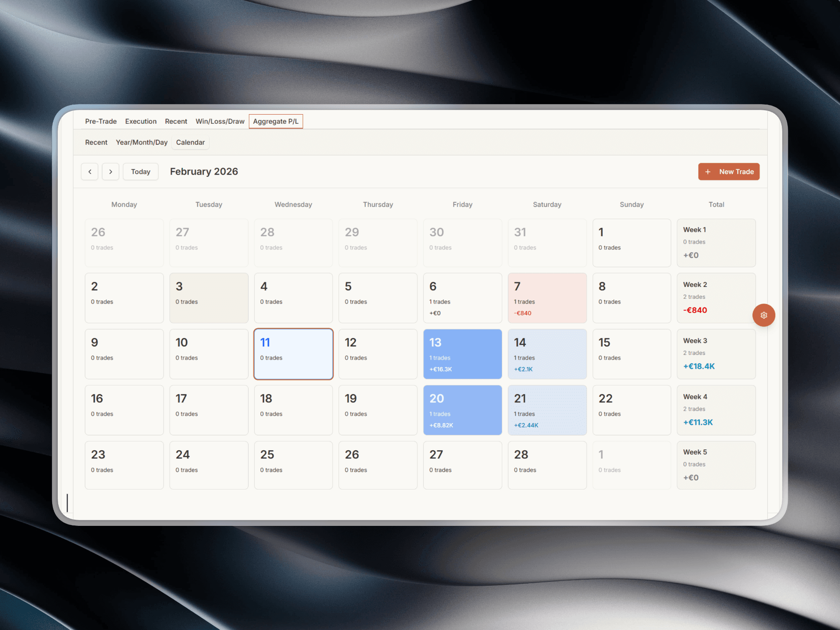Image resolution: width=840 pixels, height=630 pixels.
Task: Jump to today using the Today button
Action: click(140, 171)
